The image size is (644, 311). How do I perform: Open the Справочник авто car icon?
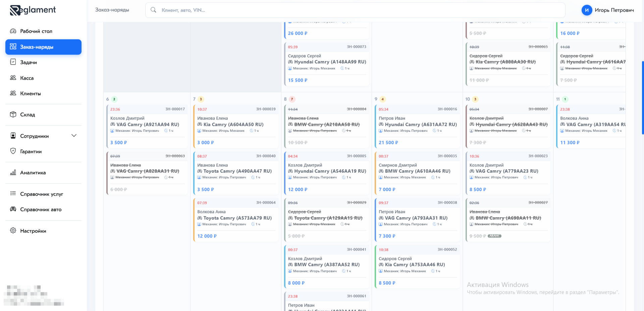[x=13, y=209]
